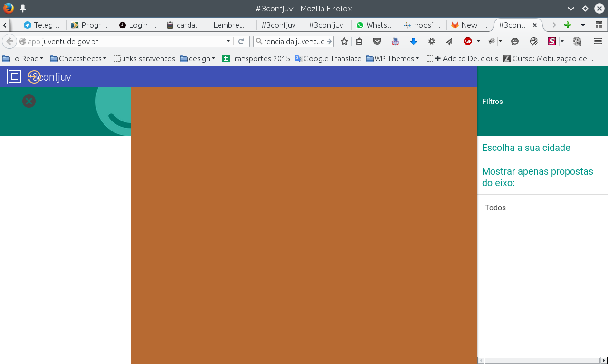Click Escolha a sua cidade link

[x=526, y=148]
